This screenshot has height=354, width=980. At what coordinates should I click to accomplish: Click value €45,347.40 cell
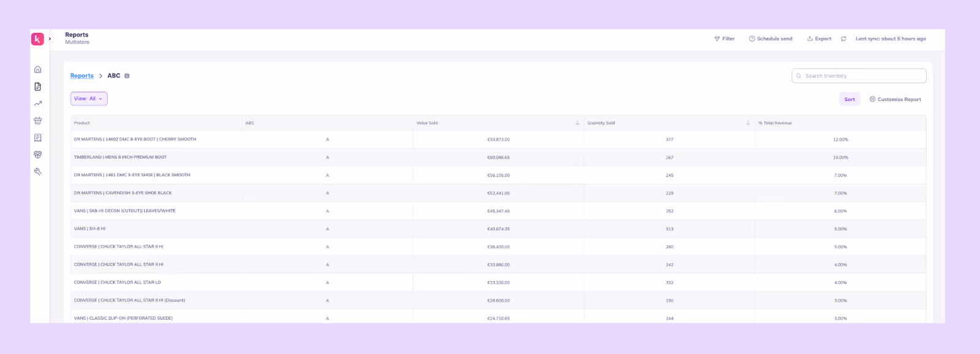point(499,211)
